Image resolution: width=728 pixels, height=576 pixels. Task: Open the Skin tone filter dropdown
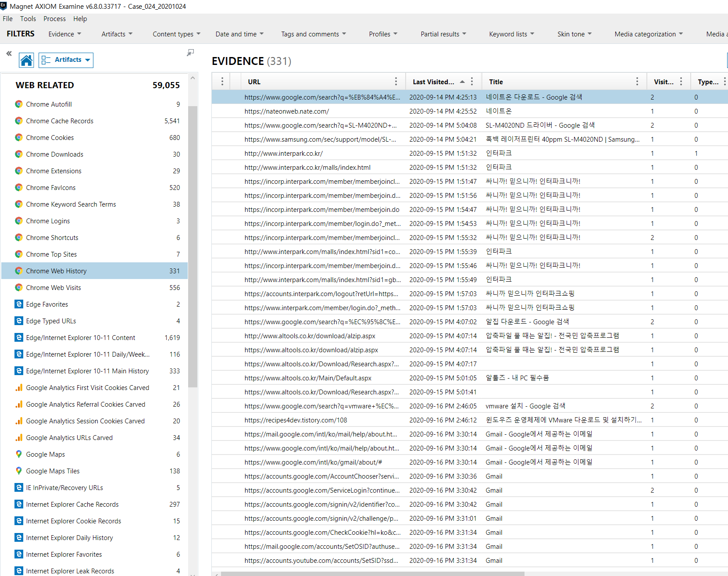[575, 34]
